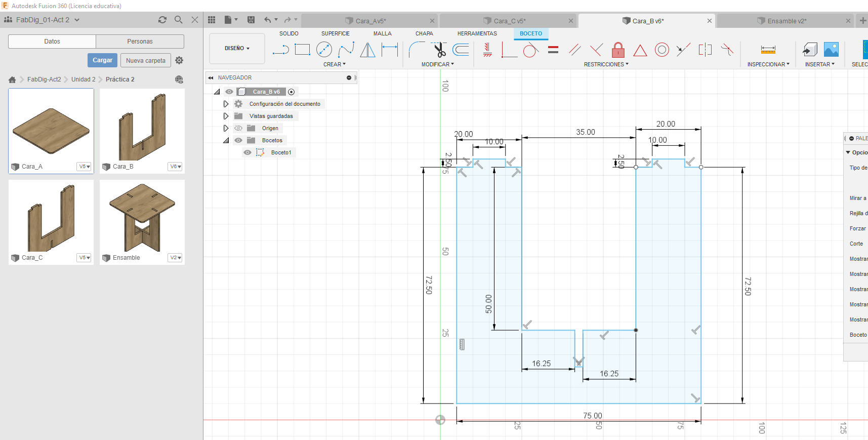Image resolution: width=868 pixels, height=440 pixels.
Task: Switch to the MALLA ribbon tab
Action: pos(383,33)
